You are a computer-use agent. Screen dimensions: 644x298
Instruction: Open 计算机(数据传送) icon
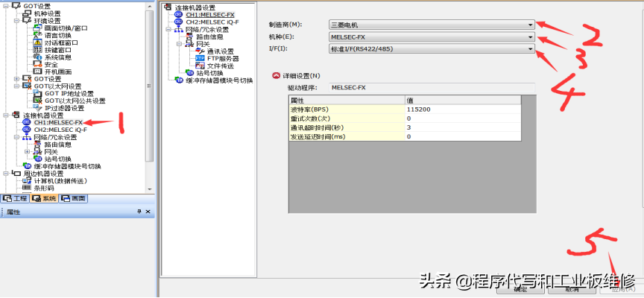click(27, 180)
